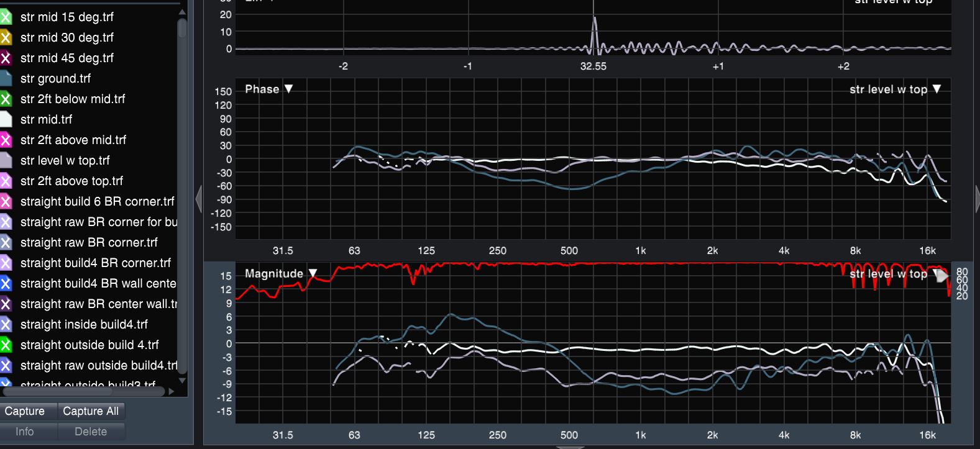Select straight build 6 BR corner.trf name
This screenshot has width=980, height=449.
coord(98,201)
